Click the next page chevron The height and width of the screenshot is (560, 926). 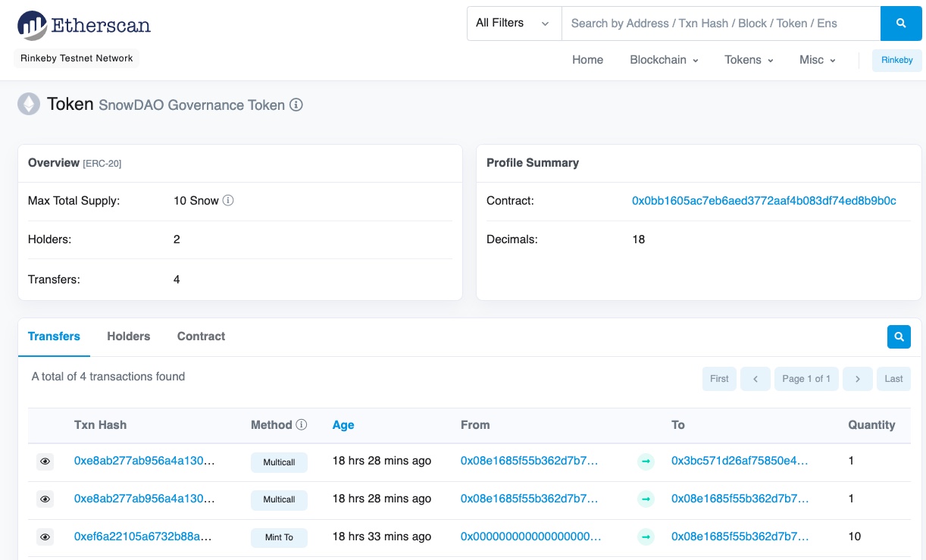[x=857, y=379]
